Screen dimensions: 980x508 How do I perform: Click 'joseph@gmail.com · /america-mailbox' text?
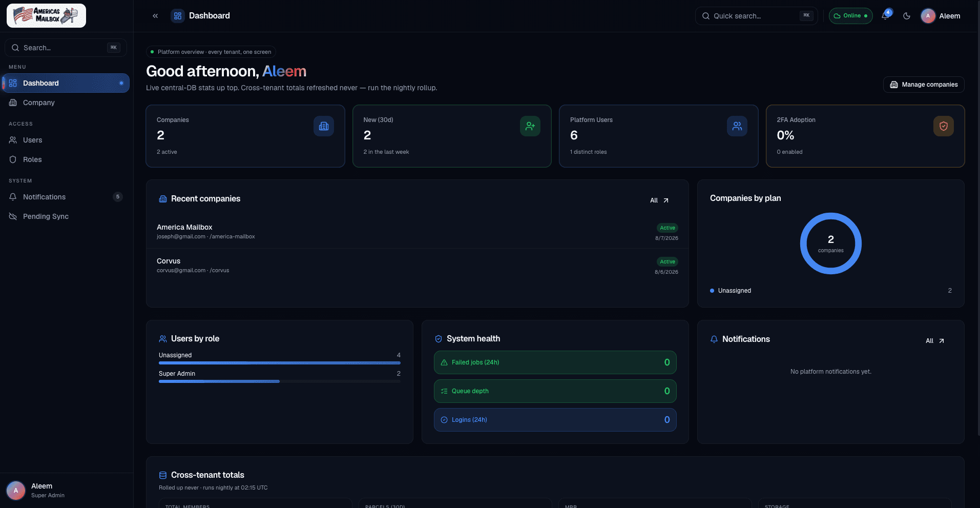(206, 237)
